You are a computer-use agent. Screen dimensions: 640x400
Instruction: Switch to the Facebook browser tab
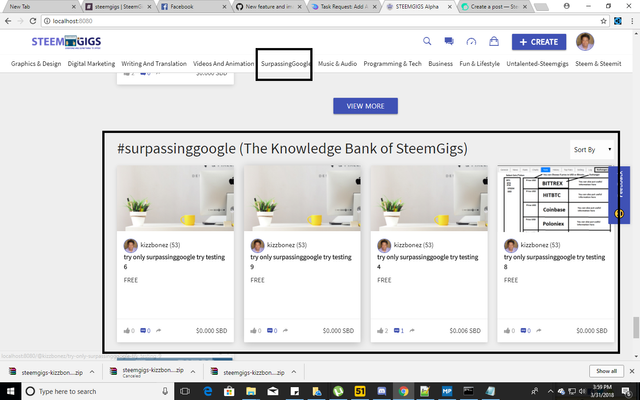coord(193,7)
